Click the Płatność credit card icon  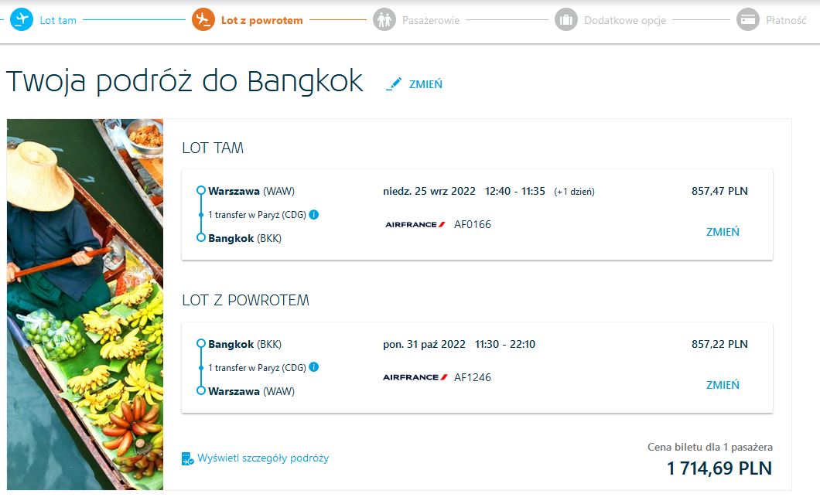tap(748, 20)
